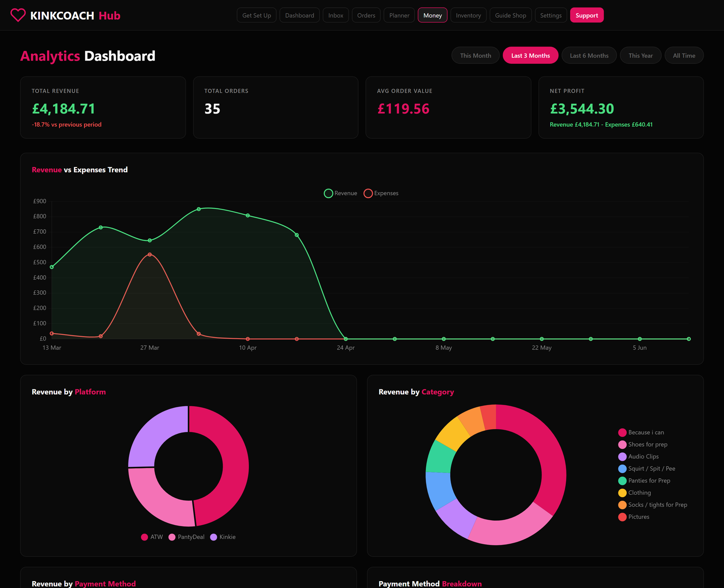Click the peak revenue point near £850

pyautogui.click(x=199, y=209)
